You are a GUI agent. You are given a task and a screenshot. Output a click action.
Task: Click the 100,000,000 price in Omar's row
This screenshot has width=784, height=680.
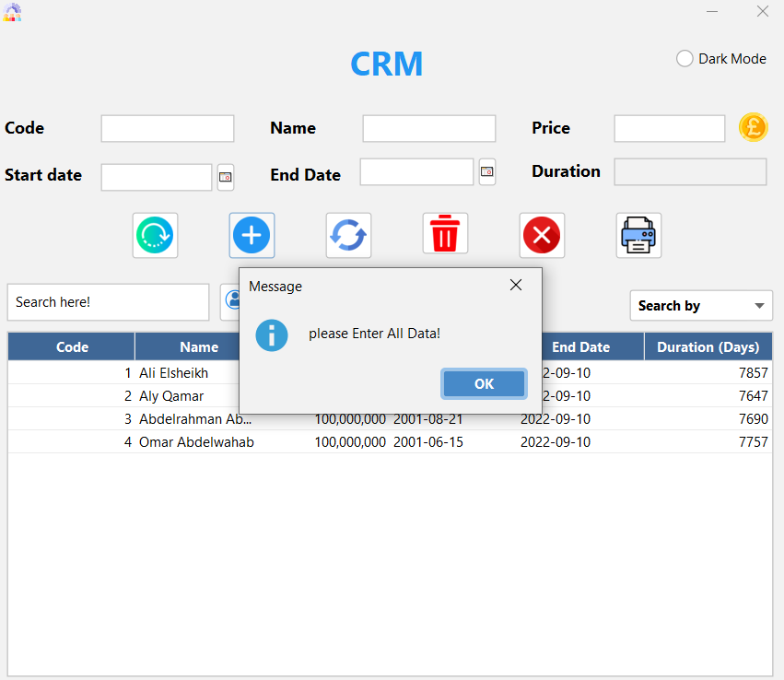pyautogui.click(x=350, y=442)
